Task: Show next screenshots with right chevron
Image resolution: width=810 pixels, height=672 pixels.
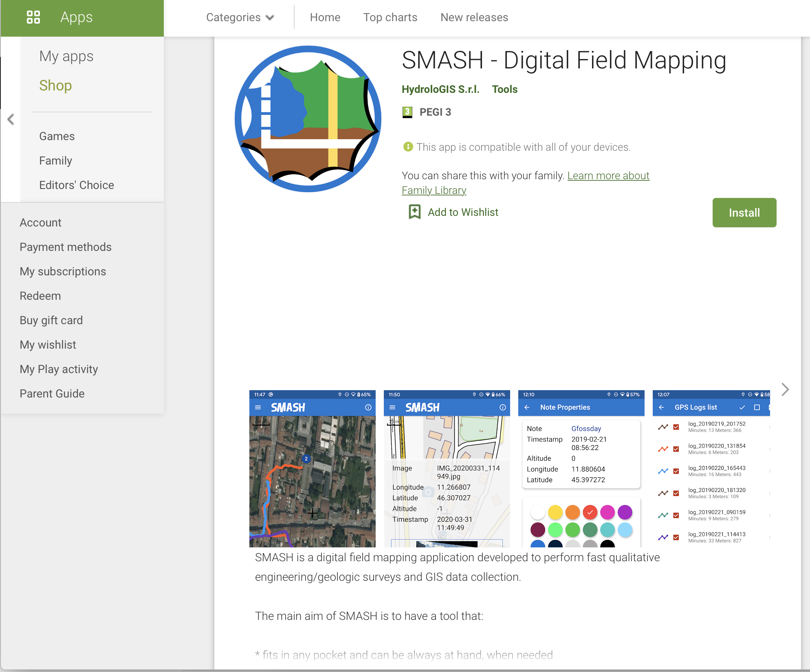Action: [x=785, y=389]
